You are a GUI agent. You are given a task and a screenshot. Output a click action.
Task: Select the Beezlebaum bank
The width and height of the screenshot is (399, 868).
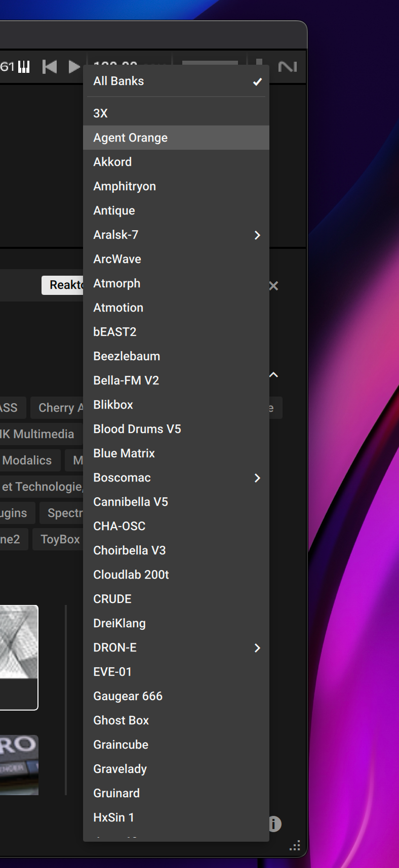pos(176,356)
